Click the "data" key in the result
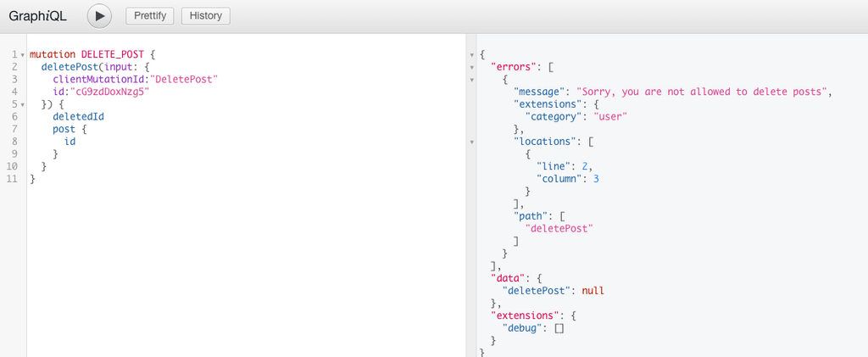The width and height of the screenshot is (868, 357). click(x=509, y=277)
